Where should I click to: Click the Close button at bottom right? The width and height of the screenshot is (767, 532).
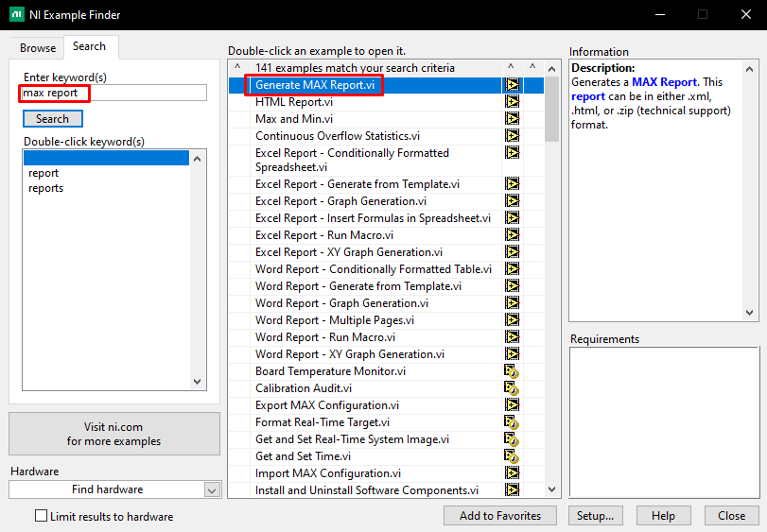click(x=731, y=516)
